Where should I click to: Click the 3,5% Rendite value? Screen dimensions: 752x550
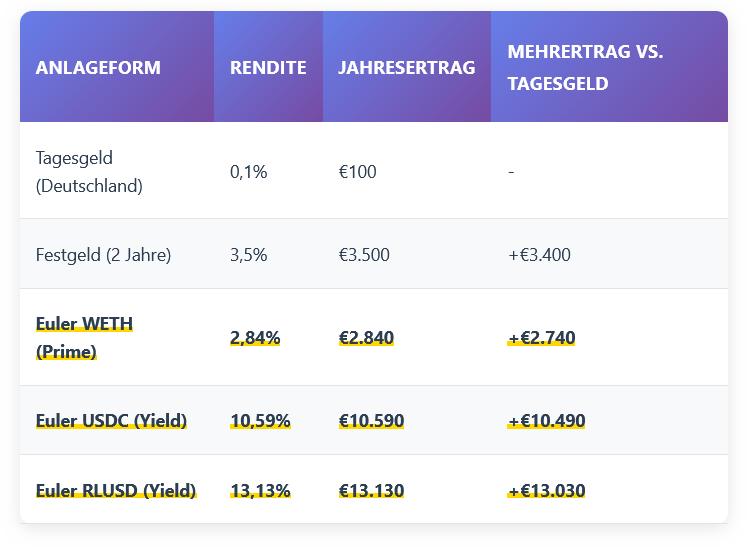pos(249,255)
